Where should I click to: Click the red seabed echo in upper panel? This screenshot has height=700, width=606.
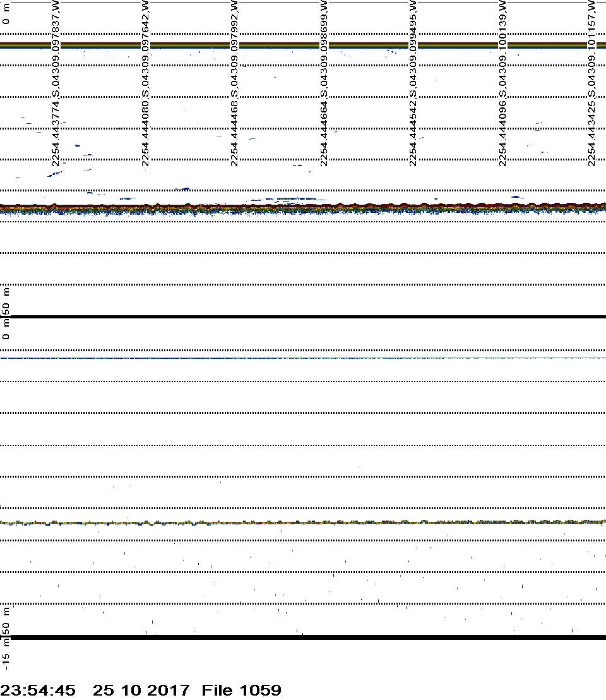[303, 205]
